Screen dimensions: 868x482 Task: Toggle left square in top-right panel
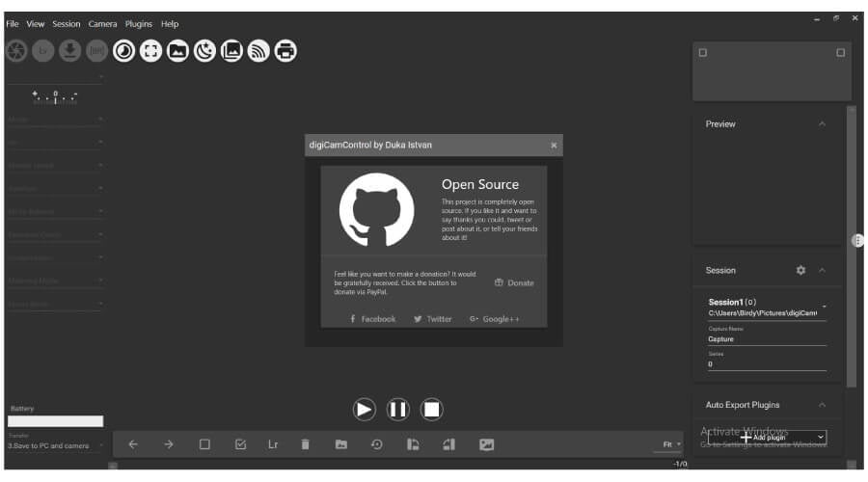[703, 53]
